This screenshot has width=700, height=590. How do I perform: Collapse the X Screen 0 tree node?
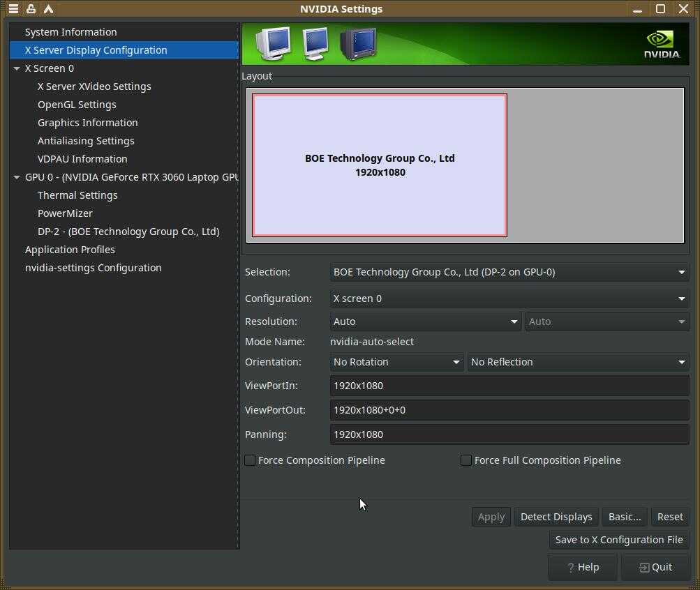click(x=17, y=68)
